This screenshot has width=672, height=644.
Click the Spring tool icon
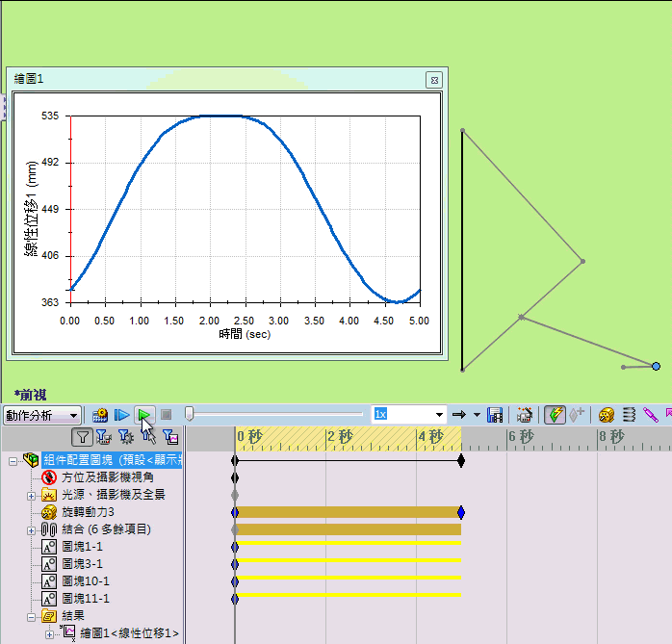point(629,415)
